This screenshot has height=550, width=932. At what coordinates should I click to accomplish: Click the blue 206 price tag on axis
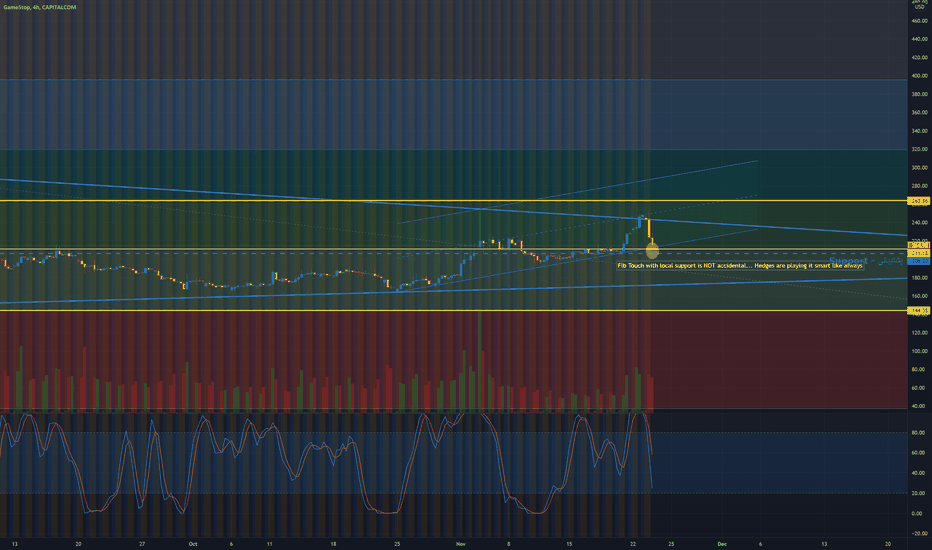919,261
